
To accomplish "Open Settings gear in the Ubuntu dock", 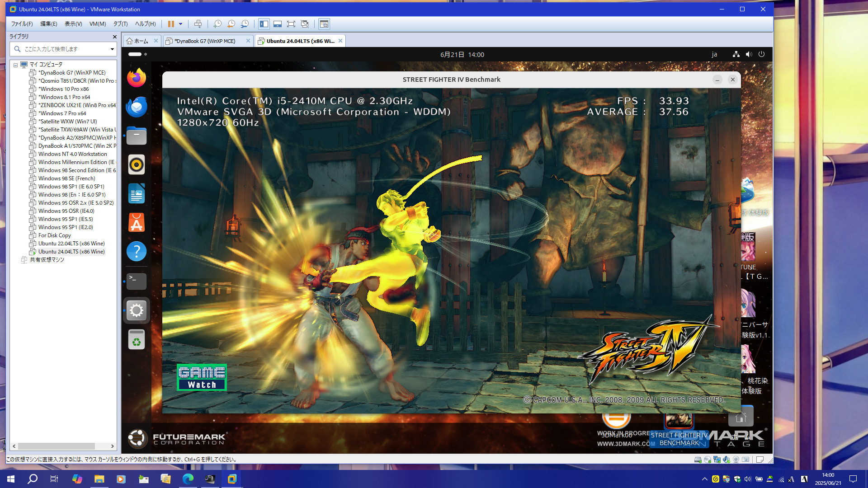I will [x=136, y=310].
